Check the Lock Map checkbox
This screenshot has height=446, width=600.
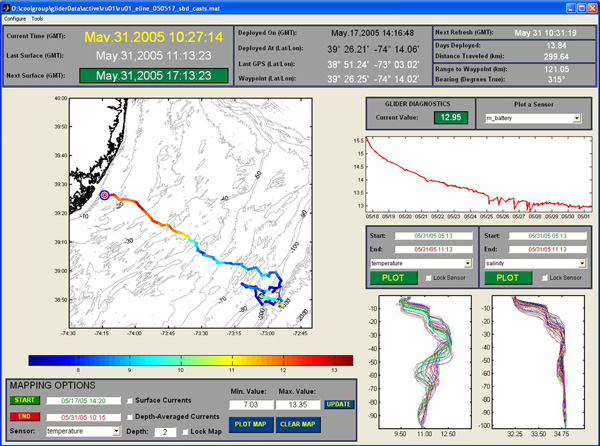coord(184,431)
